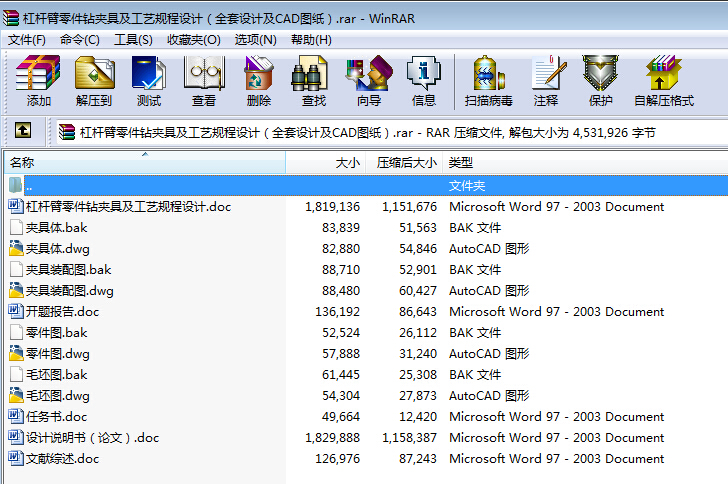The height and width of the screenshot is (484, 728).
Task: Select the file 设计说明书（论文）.doc
Action: (92, 438)
